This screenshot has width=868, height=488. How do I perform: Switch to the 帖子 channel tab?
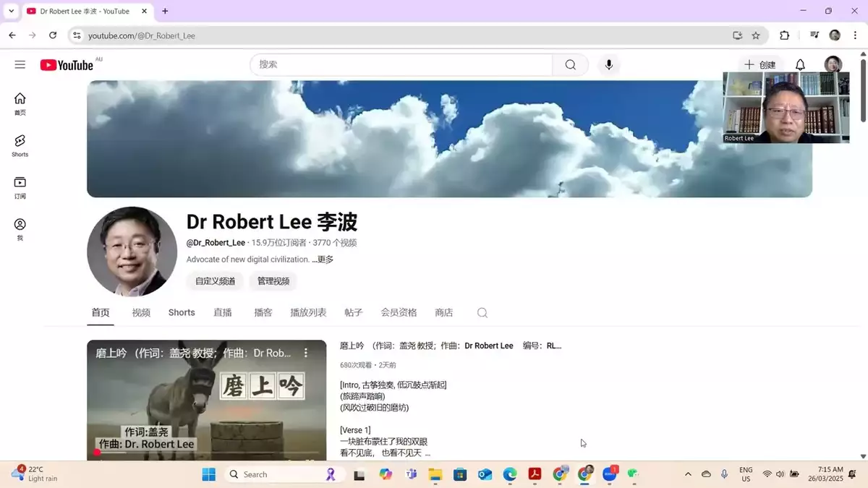tap(354, 312)
